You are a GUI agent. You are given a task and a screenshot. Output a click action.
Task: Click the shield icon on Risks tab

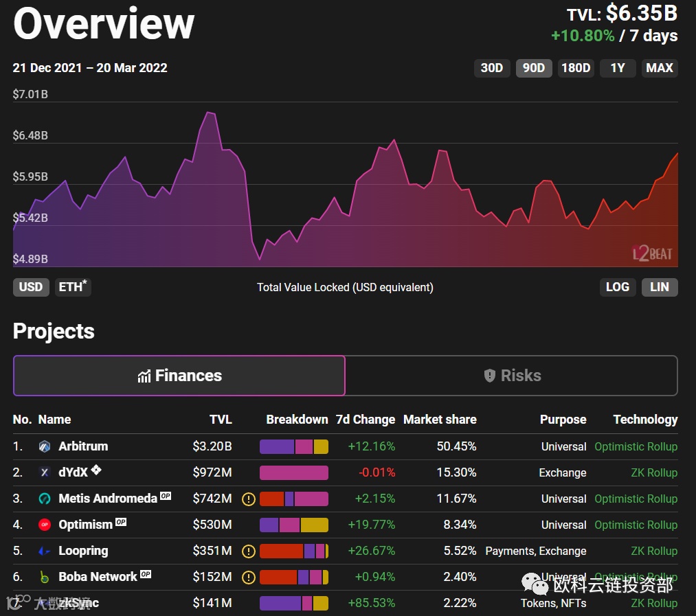pos(490,376)
